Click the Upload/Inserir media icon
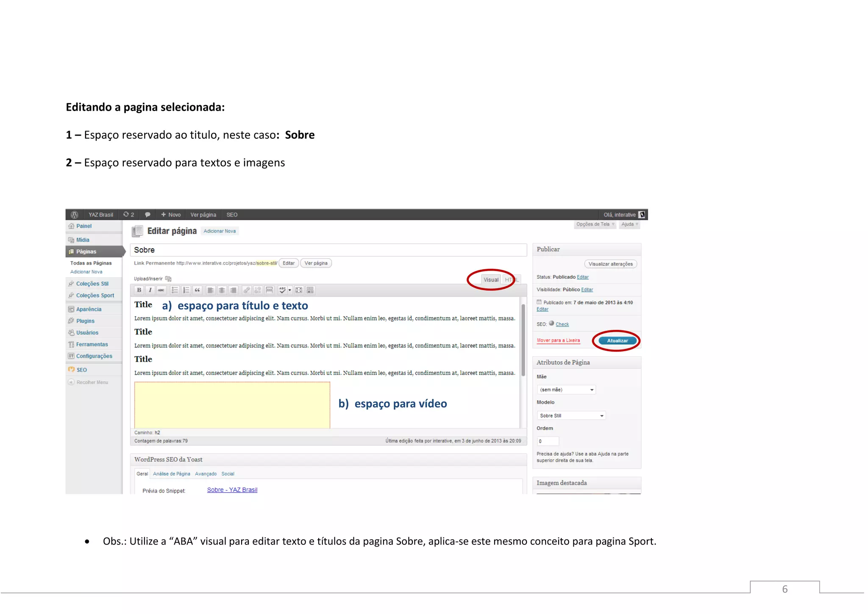 pos(168,279)
